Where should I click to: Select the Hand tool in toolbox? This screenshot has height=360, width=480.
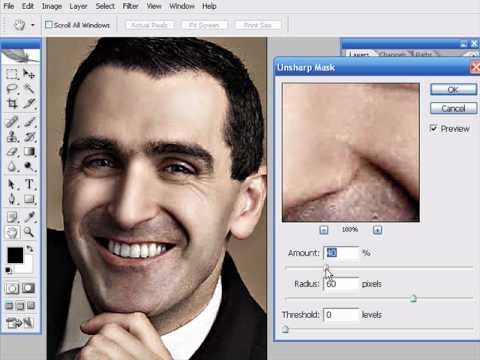12,232
